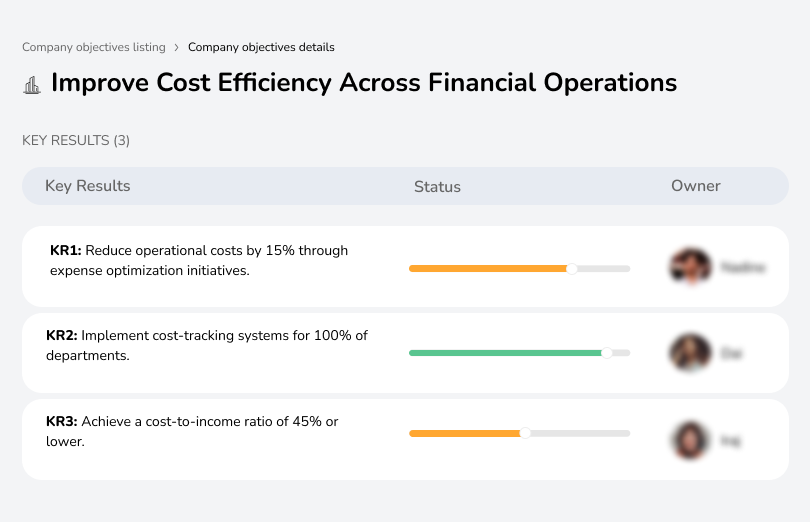Click the Owner column header

click(695, 186)
